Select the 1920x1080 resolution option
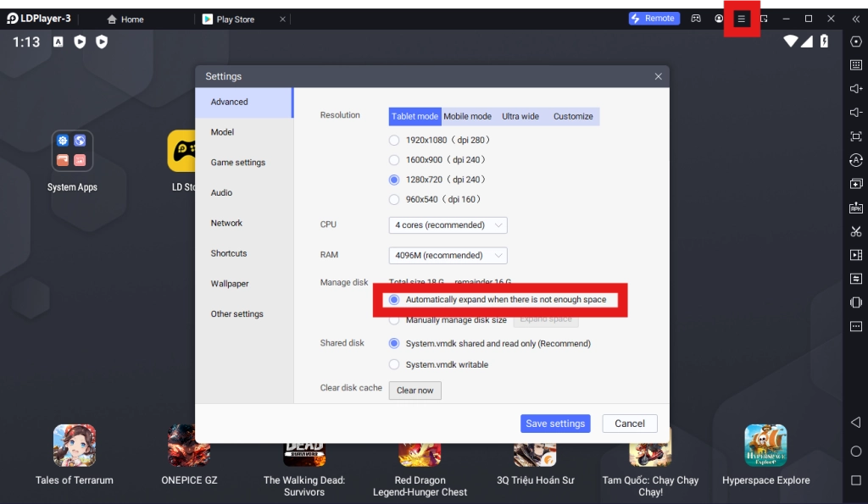The image size is (868, 504). [x=393, y=139]
